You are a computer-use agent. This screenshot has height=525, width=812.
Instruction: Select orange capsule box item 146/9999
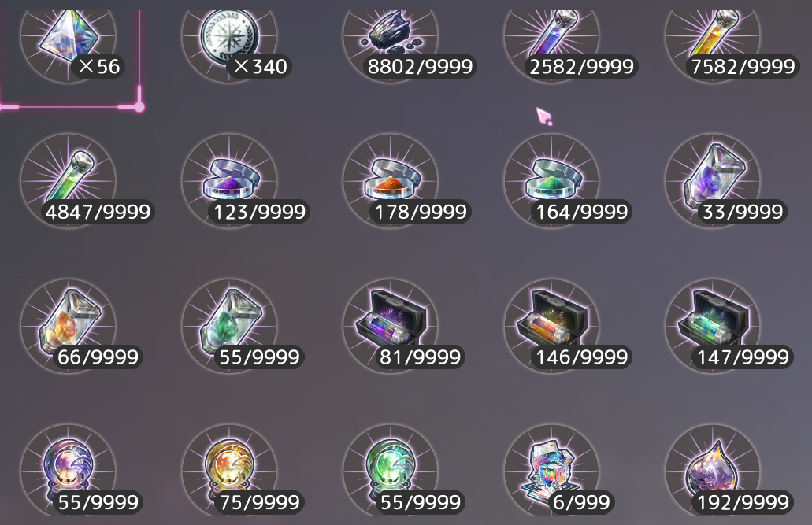click(x=552, y=326)
